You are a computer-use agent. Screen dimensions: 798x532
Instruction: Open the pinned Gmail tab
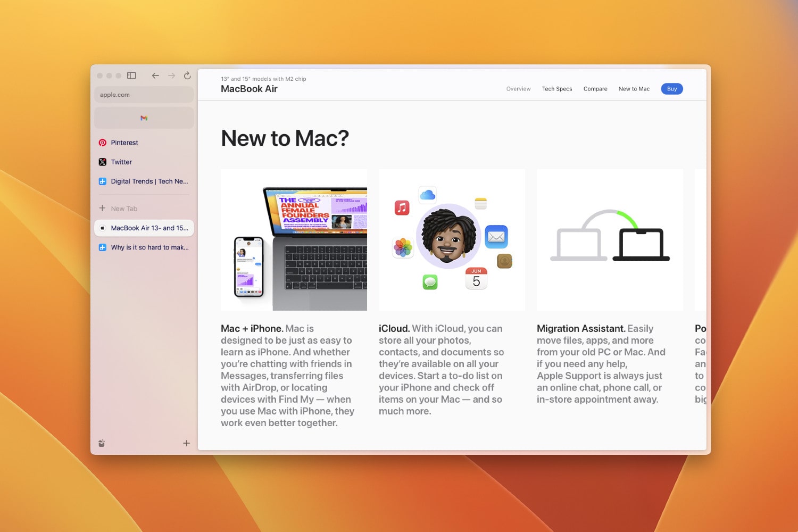click(x=144, y=118)
